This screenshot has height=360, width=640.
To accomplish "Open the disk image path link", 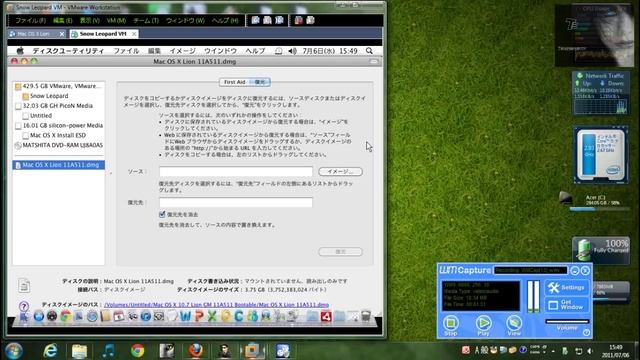I will point(216,304).
